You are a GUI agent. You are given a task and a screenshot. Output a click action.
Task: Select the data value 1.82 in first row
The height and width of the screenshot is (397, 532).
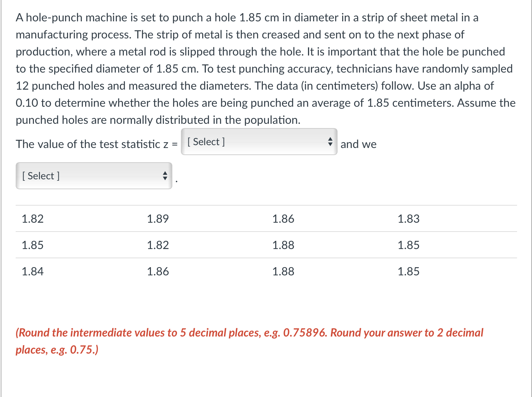point(32,219)
